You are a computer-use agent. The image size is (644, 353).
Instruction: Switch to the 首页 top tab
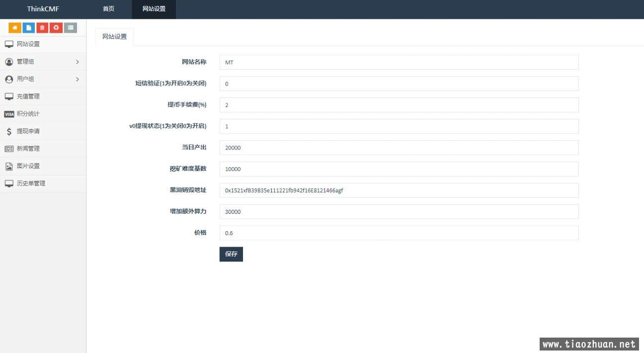point(108,9)
